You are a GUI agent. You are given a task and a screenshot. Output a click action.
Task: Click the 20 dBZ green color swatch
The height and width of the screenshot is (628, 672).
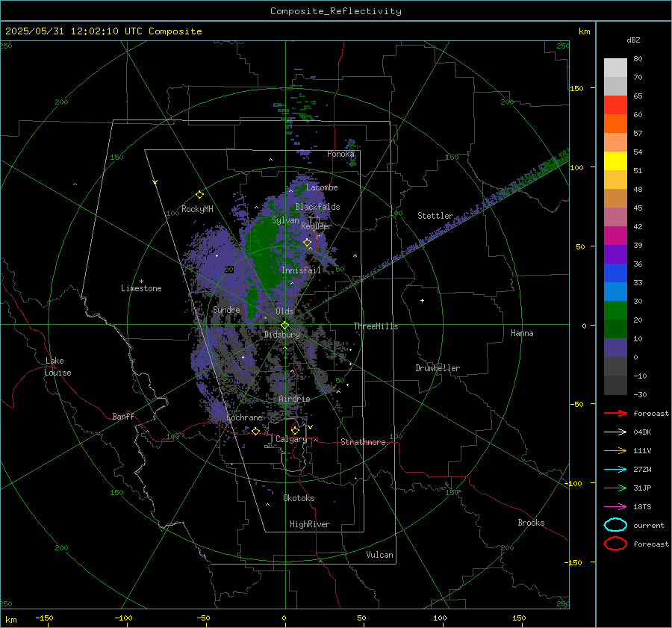tap(615, 311)
